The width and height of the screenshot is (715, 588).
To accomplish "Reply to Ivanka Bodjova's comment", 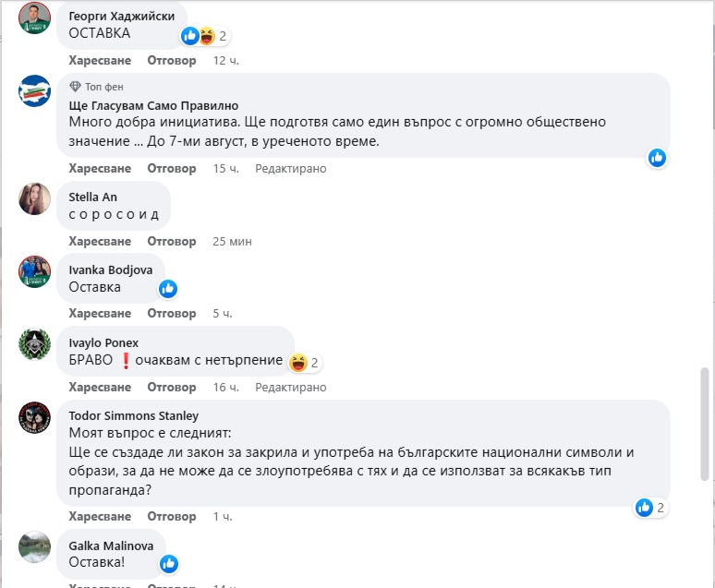I will [x=172, y=314].
